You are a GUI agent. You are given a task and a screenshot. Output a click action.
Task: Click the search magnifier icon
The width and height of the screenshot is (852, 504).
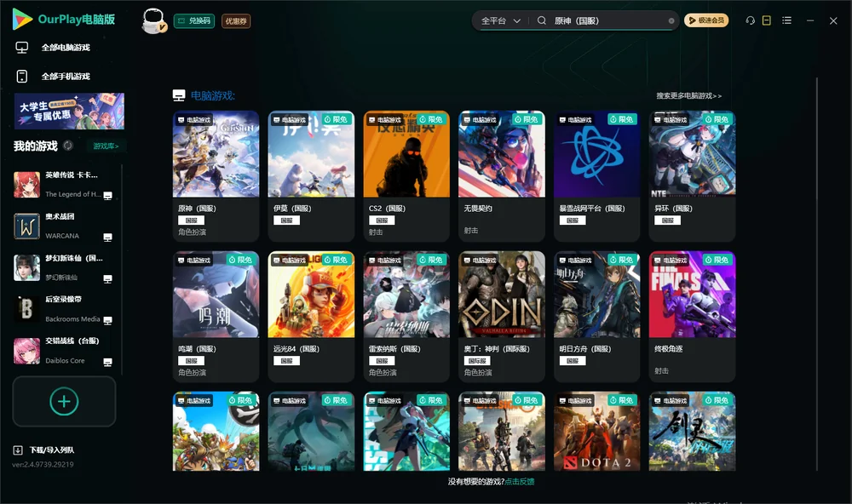coord(542,20)
